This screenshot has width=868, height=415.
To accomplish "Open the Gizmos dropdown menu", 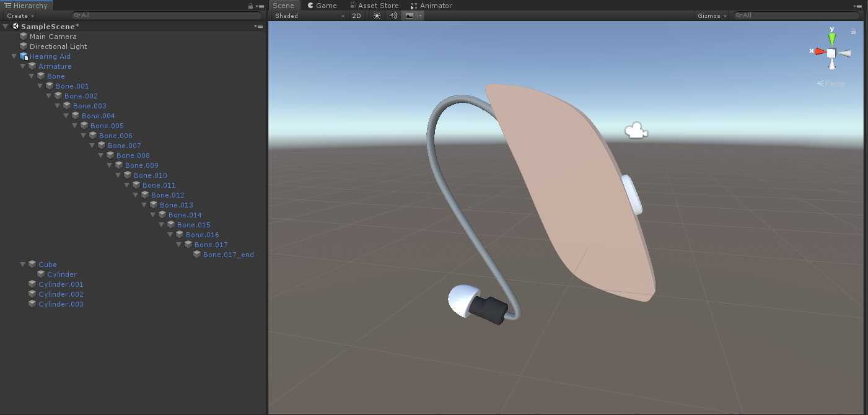I will tap(712, 15).
